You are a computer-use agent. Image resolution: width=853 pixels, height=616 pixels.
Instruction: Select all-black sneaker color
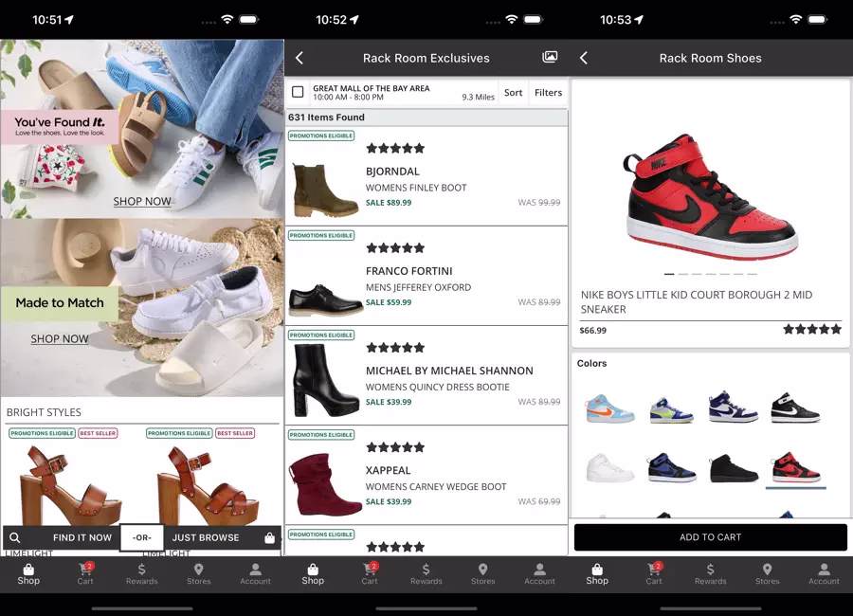[x=733, y=468]
